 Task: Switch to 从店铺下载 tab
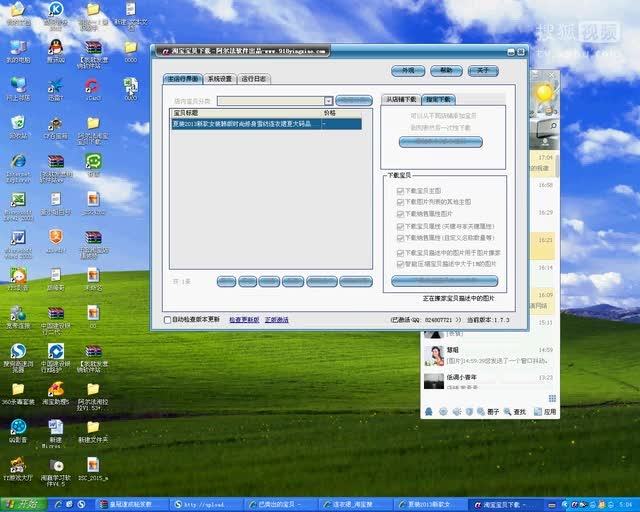tap(401, 99)
